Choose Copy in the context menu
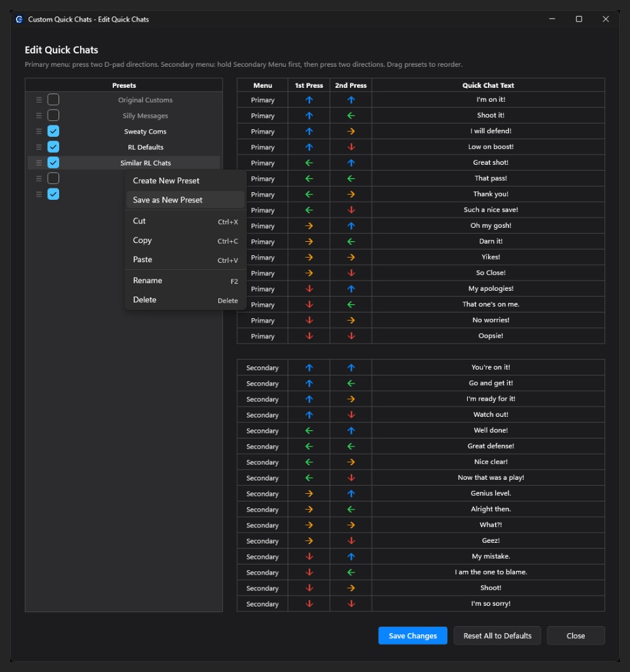The image size is (630, 672). point(185,241)
